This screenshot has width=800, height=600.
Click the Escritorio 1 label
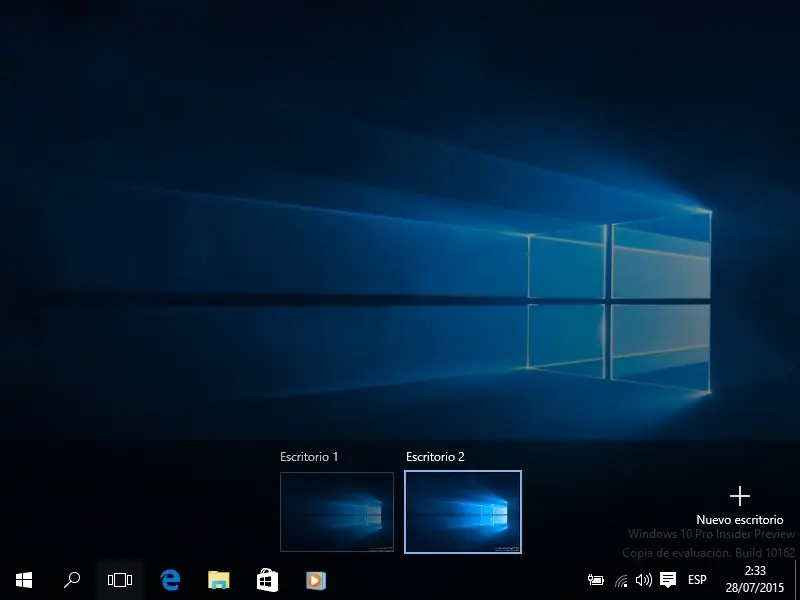coord(309,457)
